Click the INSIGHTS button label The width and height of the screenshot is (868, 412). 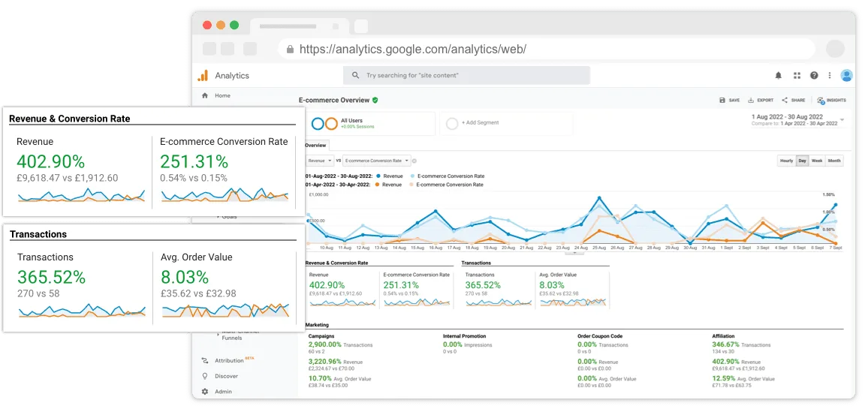(836, 100)
